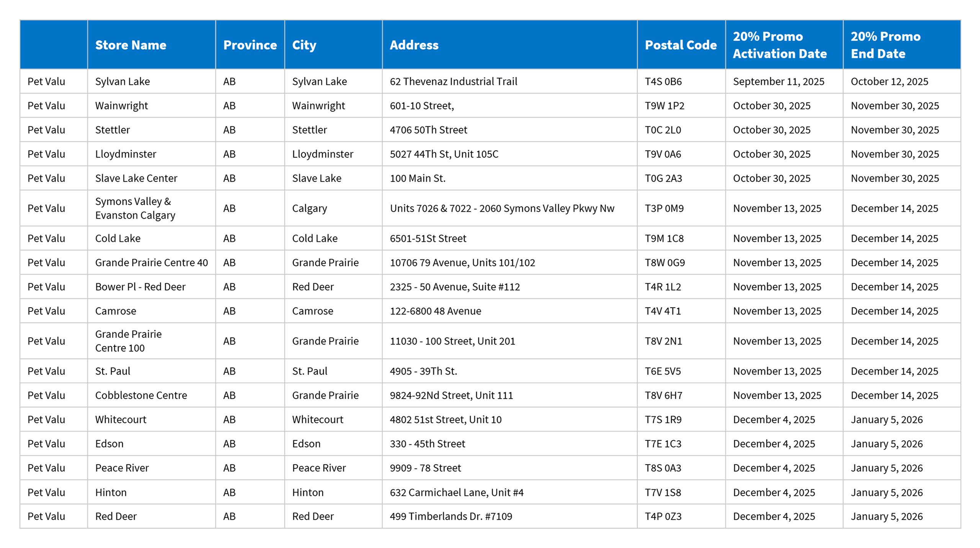Click the Address column header

coord(414,45)
